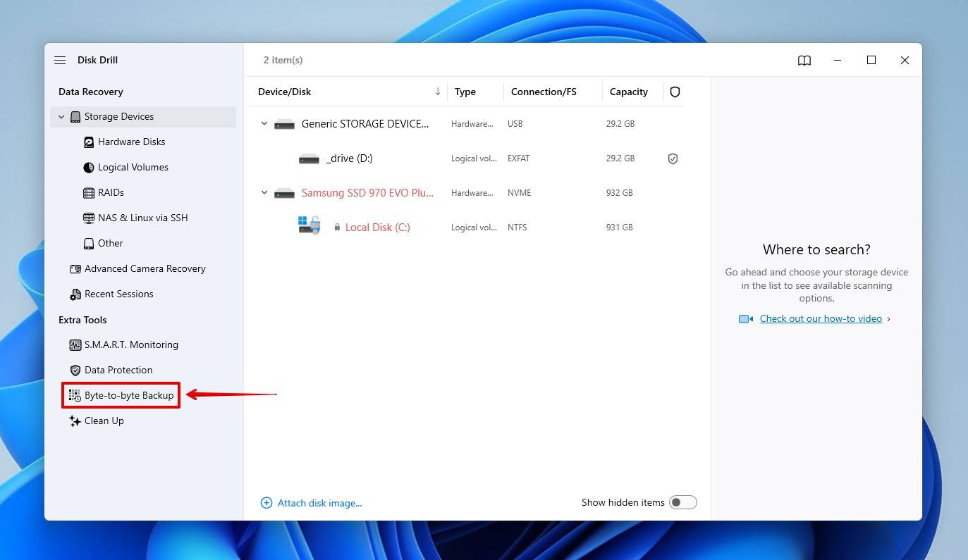The width and height of the screenshot is (968, 560).
Task: Click the NVME connection cell
Action: 520,193
